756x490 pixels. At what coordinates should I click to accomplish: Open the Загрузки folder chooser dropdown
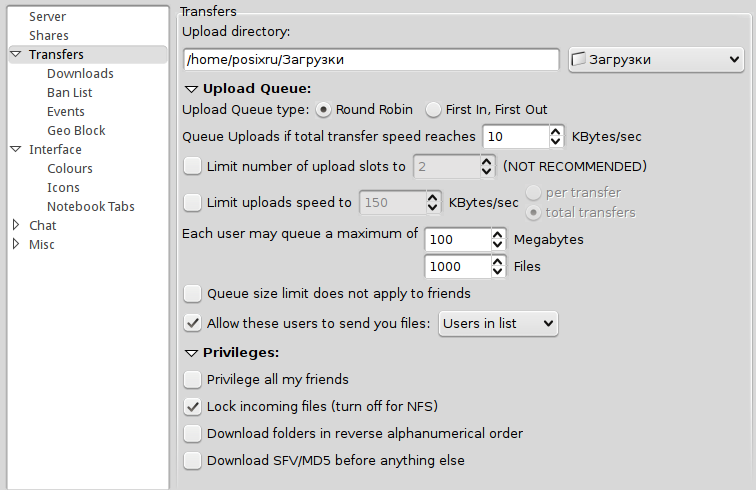(656, 60)
